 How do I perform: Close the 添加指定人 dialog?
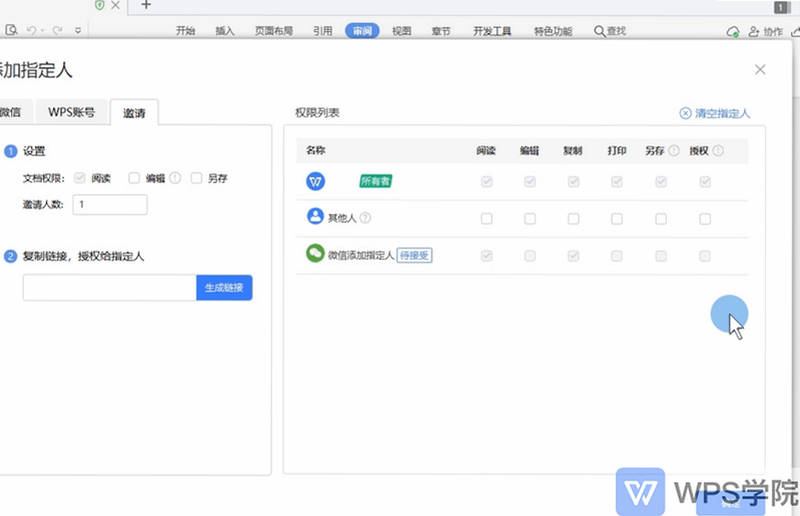pos(760,69)
